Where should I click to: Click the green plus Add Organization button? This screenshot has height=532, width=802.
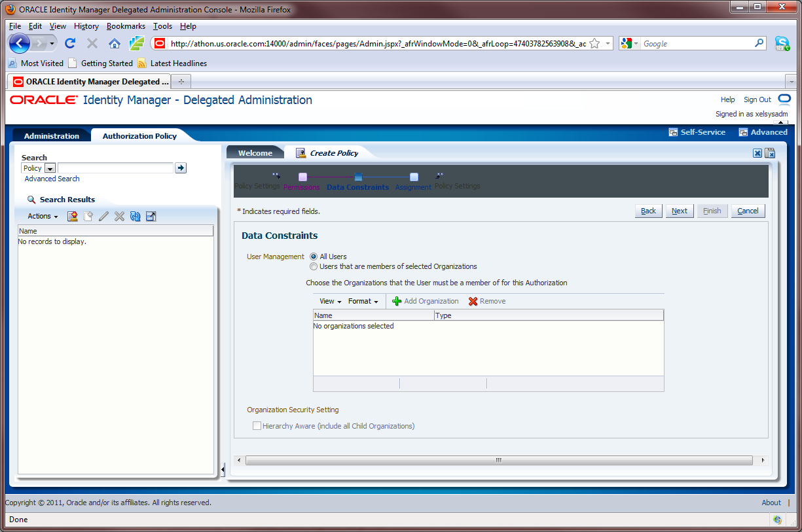click(426, 301)
